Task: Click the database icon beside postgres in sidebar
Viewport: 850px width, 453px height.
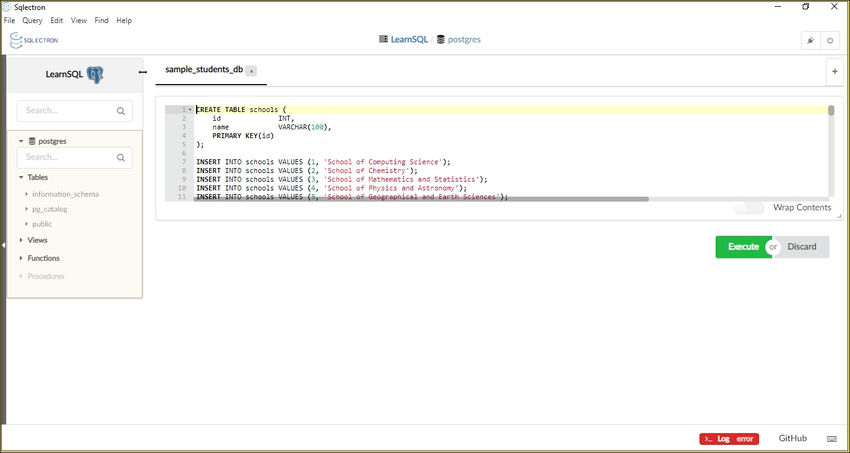Action: [x=32, y=141]
